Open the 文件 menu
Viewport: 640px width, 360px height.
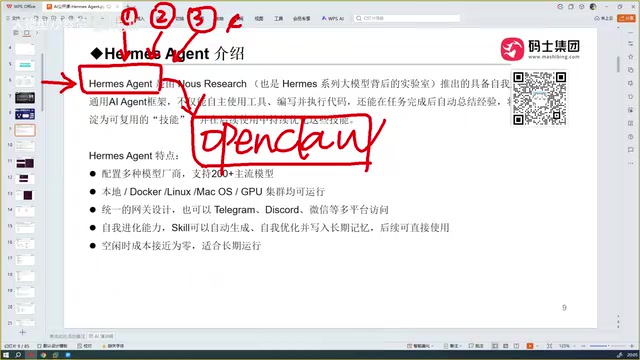15,18
